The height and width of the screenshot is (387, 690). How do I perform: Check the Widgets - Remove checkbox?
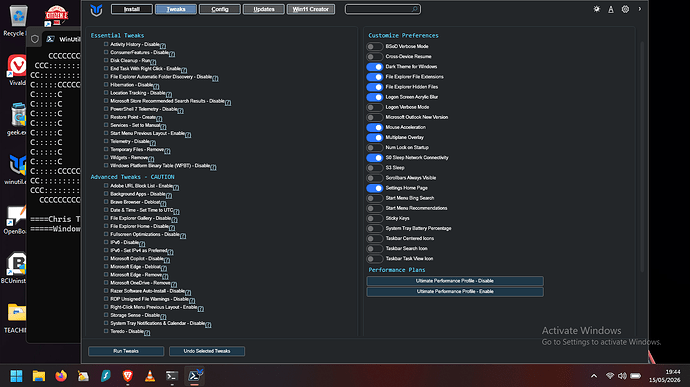click(x=106, y=157)
